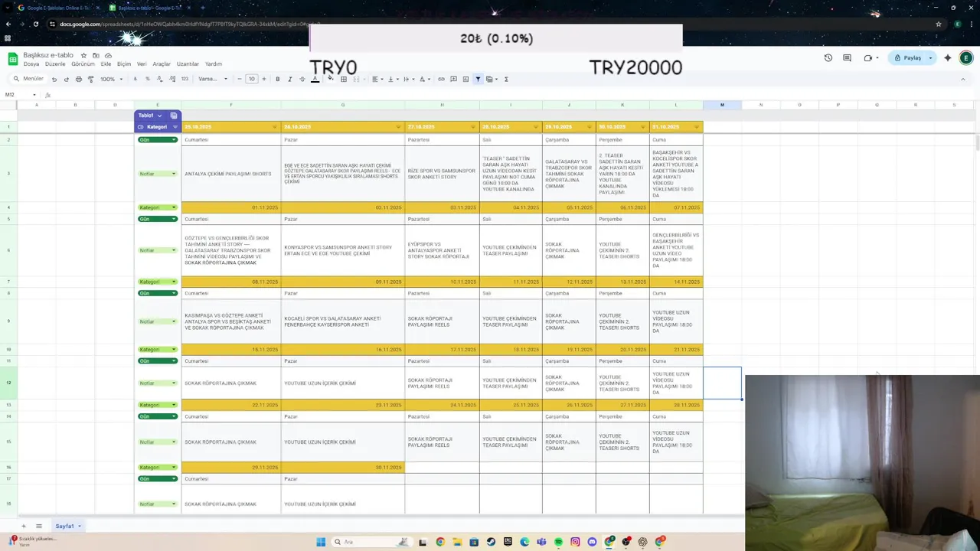Viewport: 980px width, 551px height.
Task: Toggle italic formatting
Action: 289,79
